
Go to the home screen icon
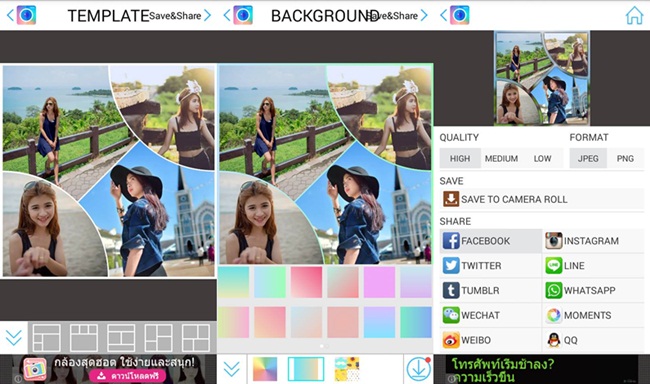pos(634,16)
